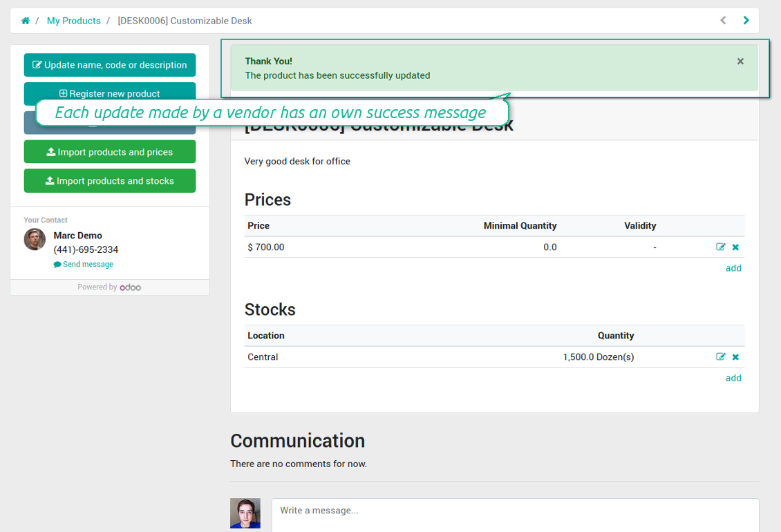
Task: Add a new price entry
Action: pyautogui.click(x=733, y=268)
